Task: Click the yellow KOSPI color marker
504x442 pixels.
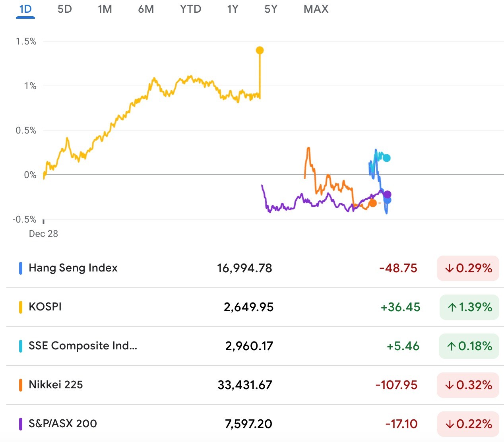Action: (21, 307)
